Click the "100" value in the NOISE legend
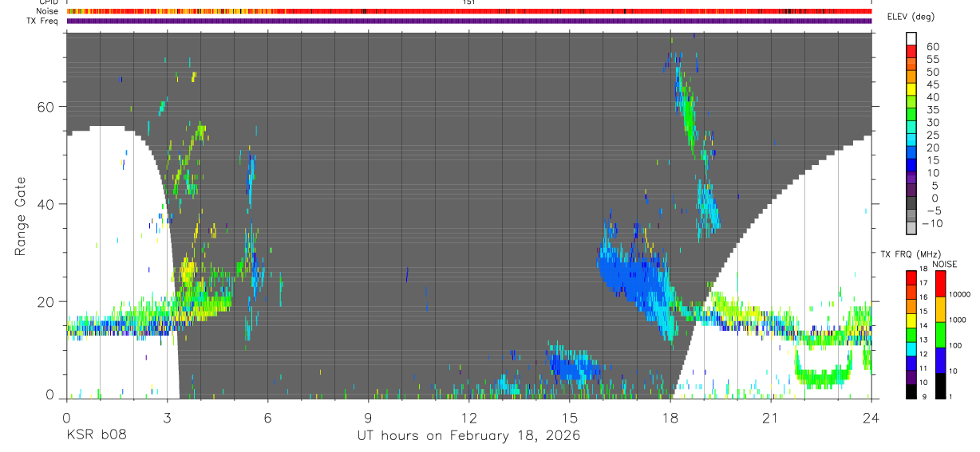980x452 pixels. (956, 345)
